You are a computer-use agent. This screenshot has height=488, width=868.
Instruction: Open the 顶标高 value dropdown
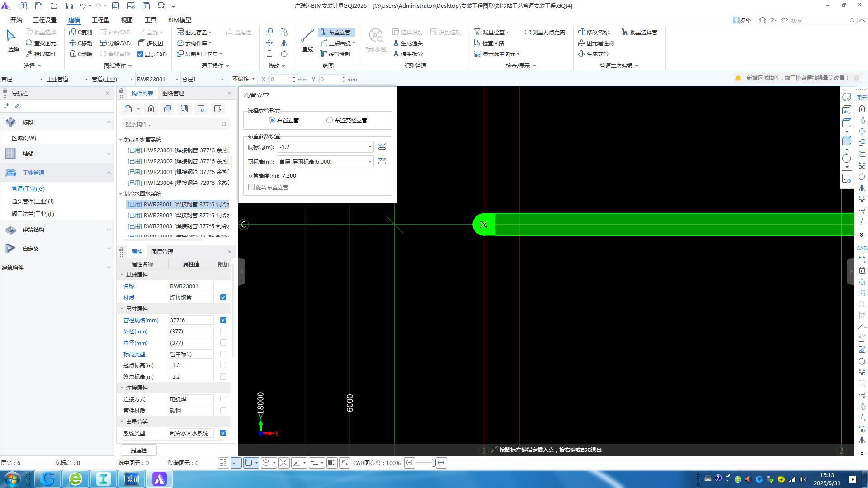point(370,162)
